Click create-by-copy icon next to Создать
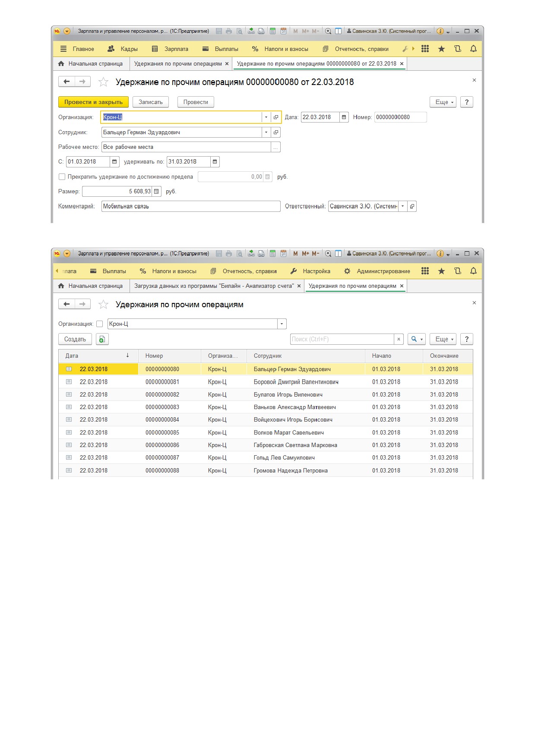This screenshot has height=756, width=535. [x=102, y=339]
